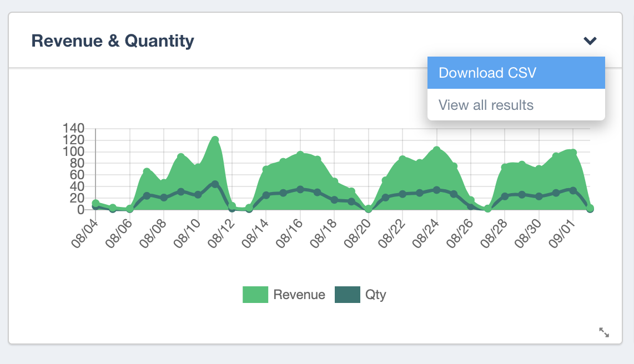Select the Revenue point at 09/01

[573, 152]
